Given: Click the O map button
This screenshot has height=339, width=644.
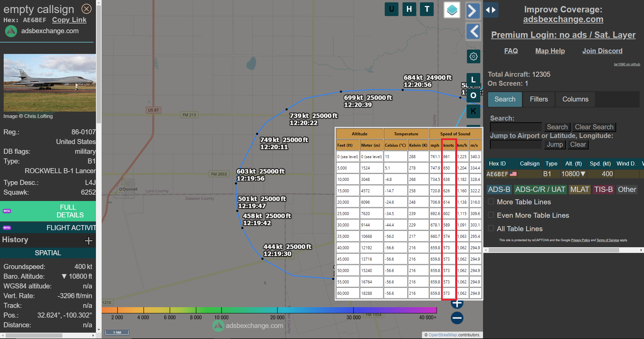Looking at the screenshot, I should pyautogui.click(x=473, y=95).
